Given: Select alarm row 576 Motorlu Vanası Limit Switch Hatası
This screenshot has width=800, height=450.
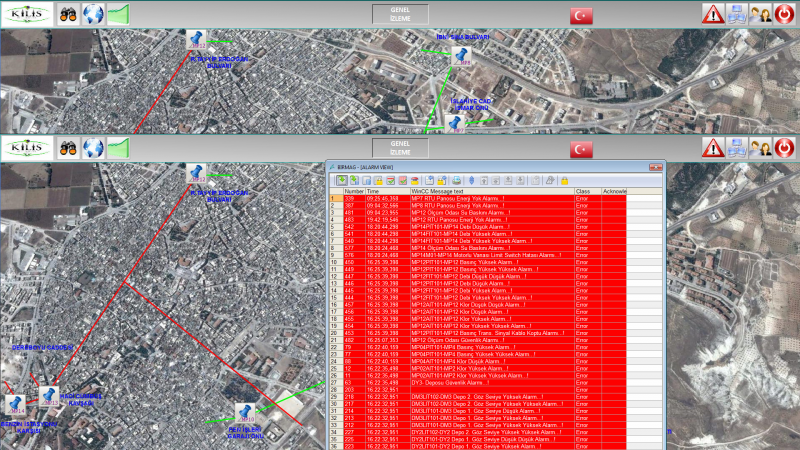Looking at the screenshot, I should [x=478, y=255].
